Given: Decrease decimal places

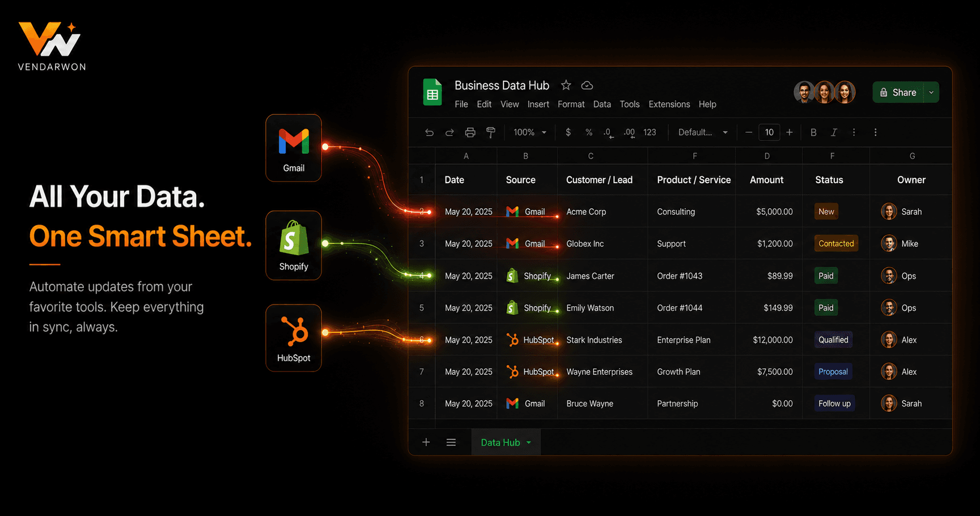Looking at the screenshot, I should (608, 133).
